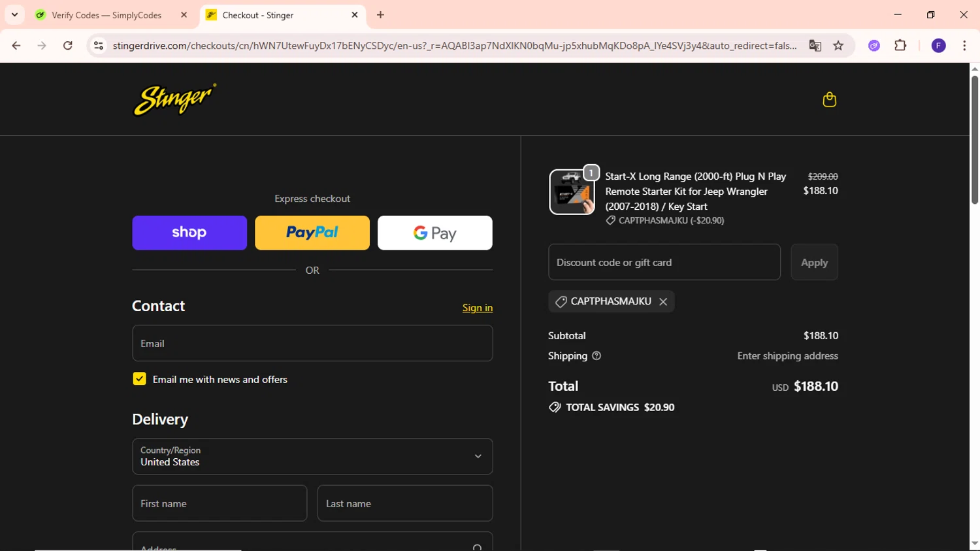
Task: Close the Checkout - Stinger tab
Action: (x=355, y=14)
